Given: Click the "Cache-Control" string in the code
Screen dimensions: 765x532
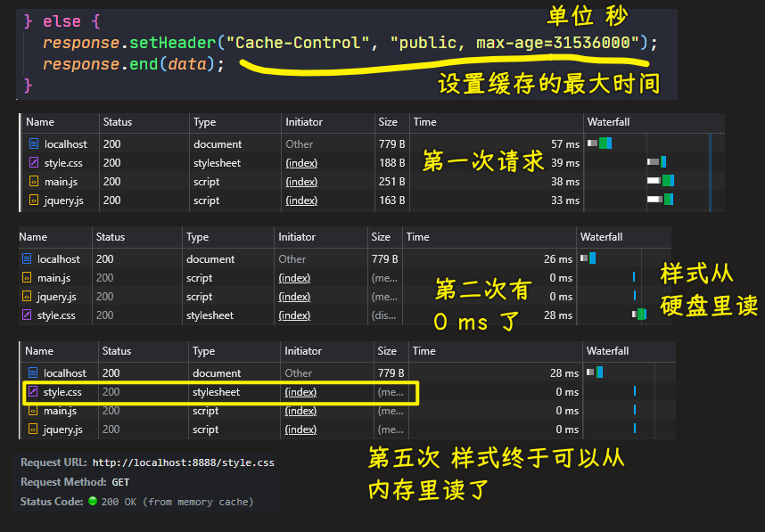Looking at the screenshot, I should [298, 43].
